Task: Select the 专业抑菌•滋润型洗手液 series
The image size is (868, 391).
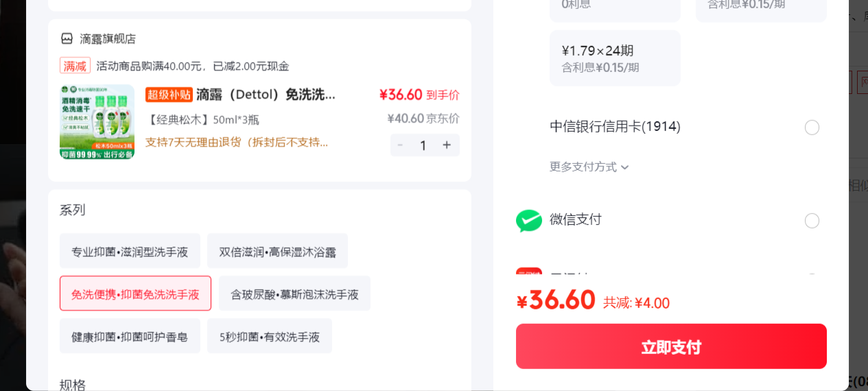Action: tap(130, 251)
